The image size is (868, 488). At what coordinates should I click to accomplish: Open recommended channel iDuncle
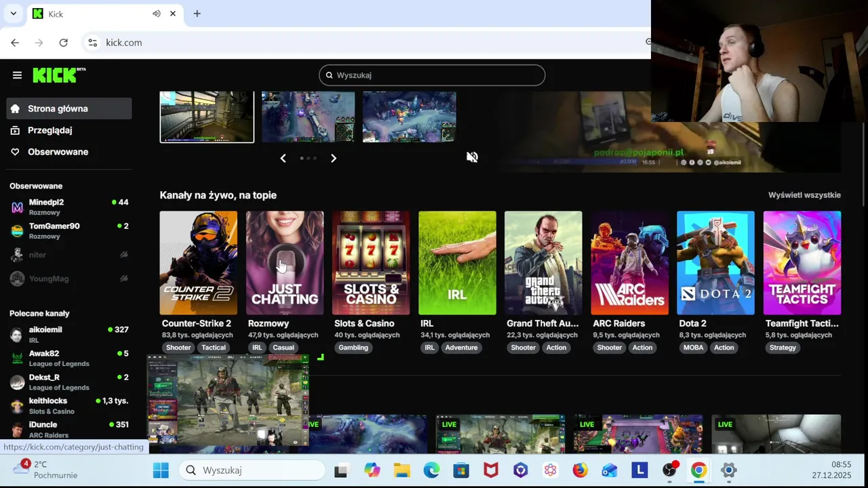(x=69, y=429)
